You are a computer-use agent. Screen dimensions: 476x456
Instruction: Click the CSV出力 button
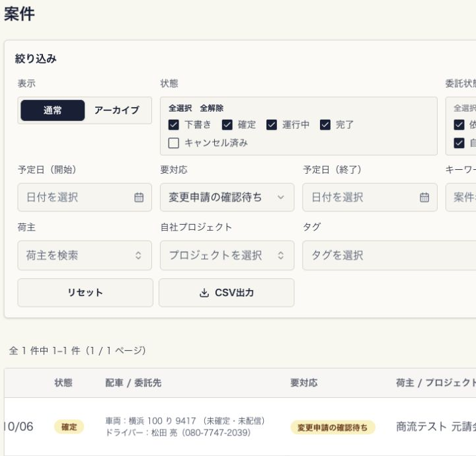(x=227, y=293)
